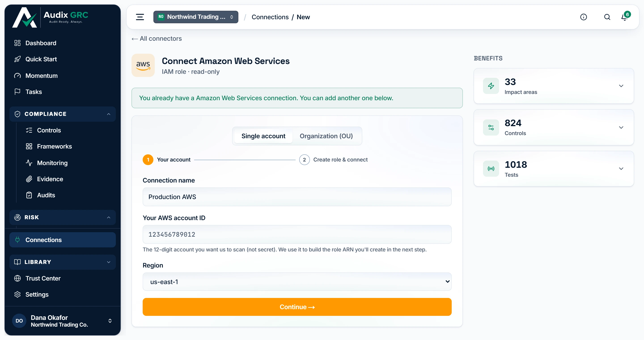Screen dimensions: 644x340
Task: Open Evidence under Compliance
Action: (50, 179)
